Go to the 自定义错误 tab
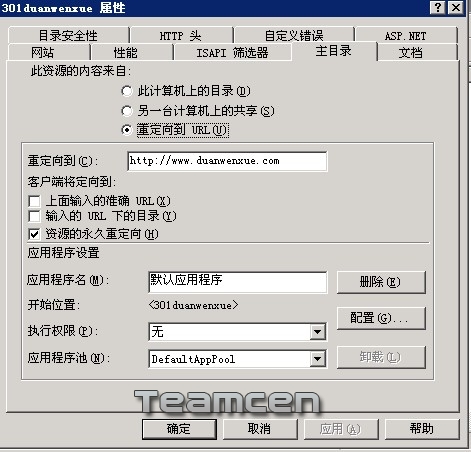This screenshot has width=471, height=452. tap(294, 35)
